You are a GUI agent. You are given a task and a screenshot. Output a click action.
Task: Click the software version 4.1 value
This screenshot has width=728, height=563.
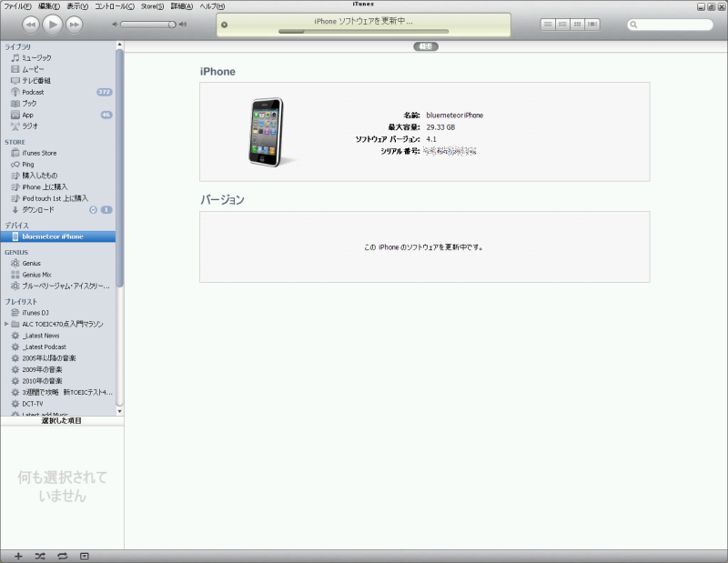(431, 139)
